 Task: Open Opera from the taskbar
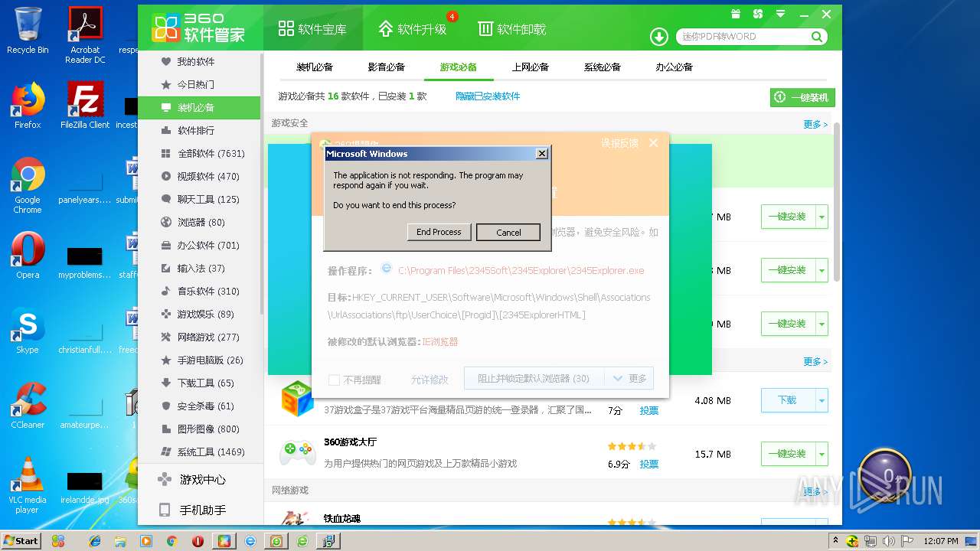198,541
